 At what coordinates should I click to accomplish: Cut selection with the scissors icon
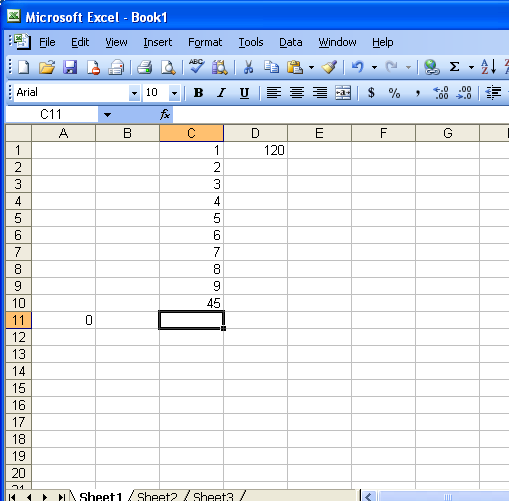[x=248, y=67]
